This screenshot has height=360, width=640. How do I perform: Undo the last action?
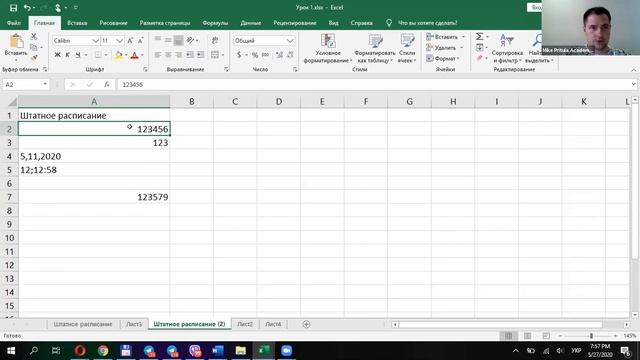[x=27, y=8]
